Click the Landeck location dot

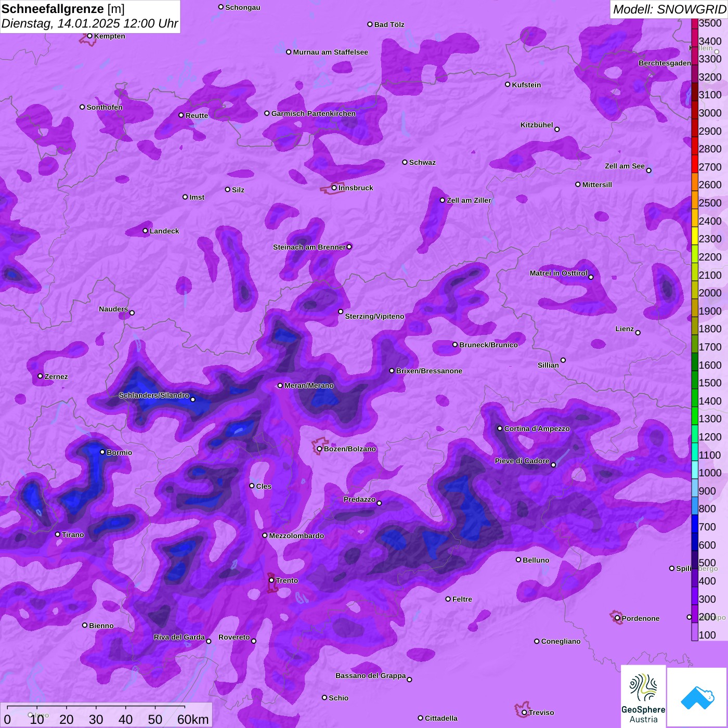coord(145,231)
